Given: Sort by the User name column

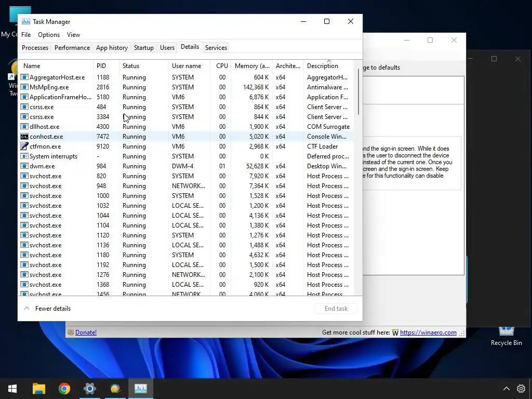Looking at the screenshot, I should [x=189, y=66].
